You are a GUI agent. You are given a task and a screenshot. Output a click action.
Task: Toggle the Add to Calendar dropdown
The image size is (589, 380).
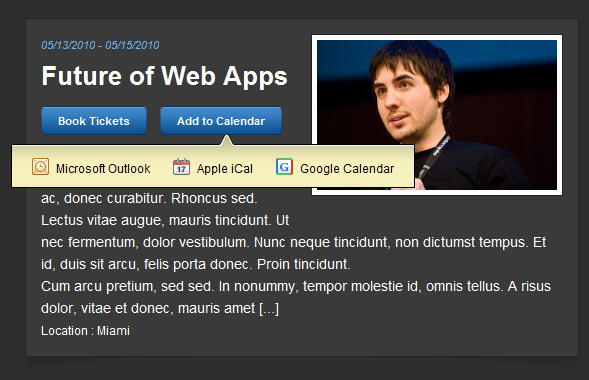(x=221, y=121)
